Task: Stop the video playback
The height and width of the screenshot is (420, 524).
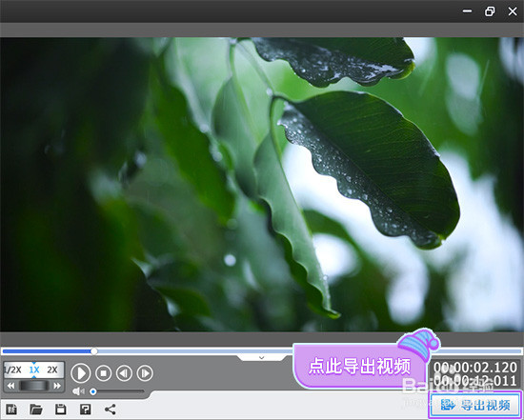Action: click(103, 373)
